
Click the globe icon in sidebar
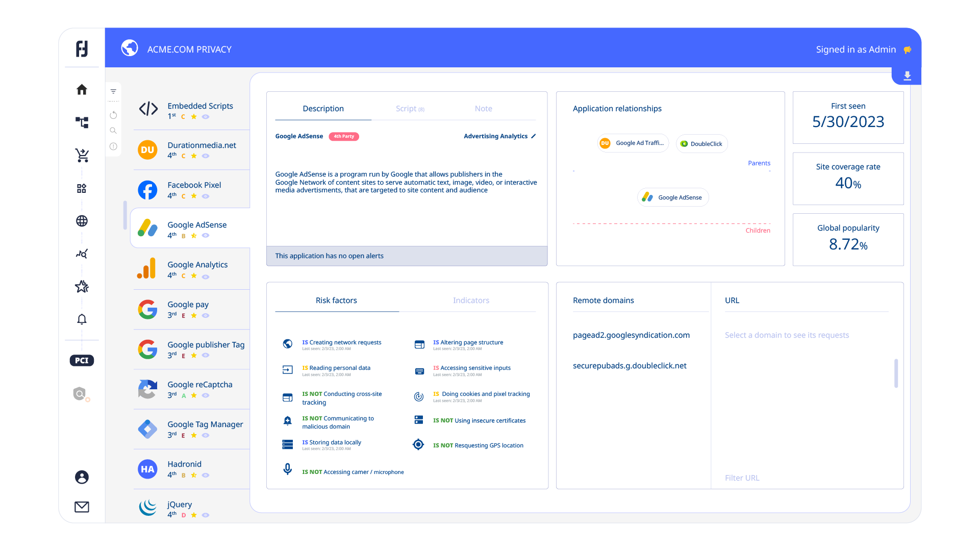(82, 221)
